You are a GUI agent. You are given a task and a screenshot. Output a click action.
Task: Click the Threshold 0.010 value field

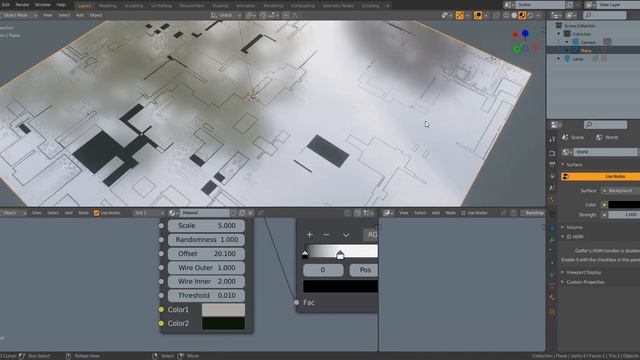pos(206,296)
